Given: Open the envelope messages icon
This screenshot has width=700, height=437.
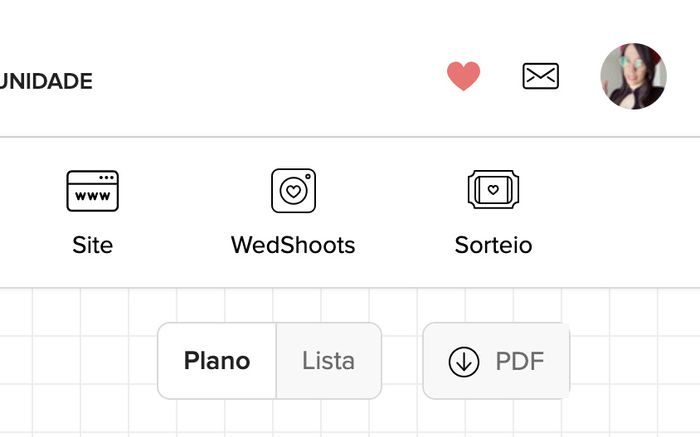Looking at the screenshot, I should click(x=541, y=76).
